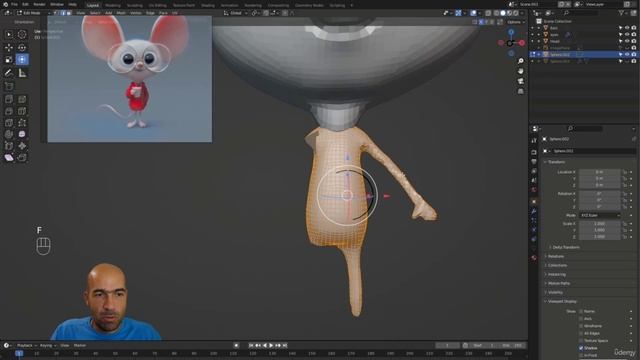Switch to the Modeling workspace tab
Image resolution: width=640 pixels, height=360 pixels.
(x=113, y=5)
